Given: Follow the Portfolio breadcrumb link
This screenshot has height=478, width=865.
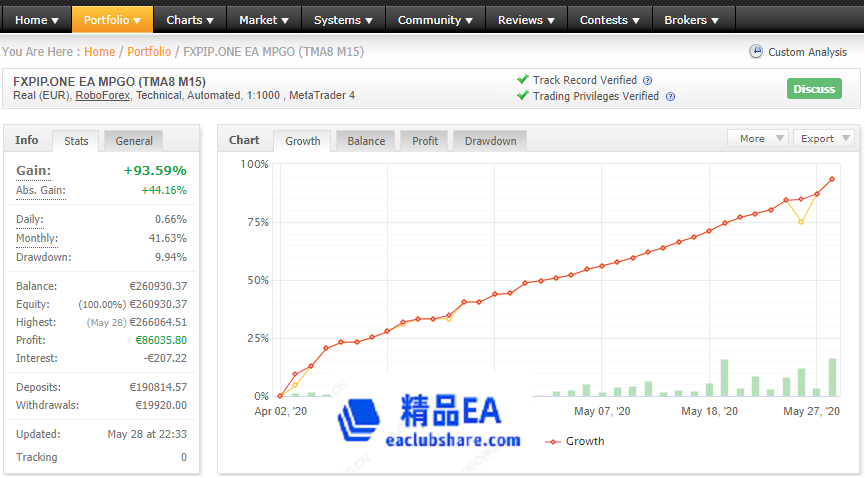Looking at the screenshot, I should (x=149, y=52).
